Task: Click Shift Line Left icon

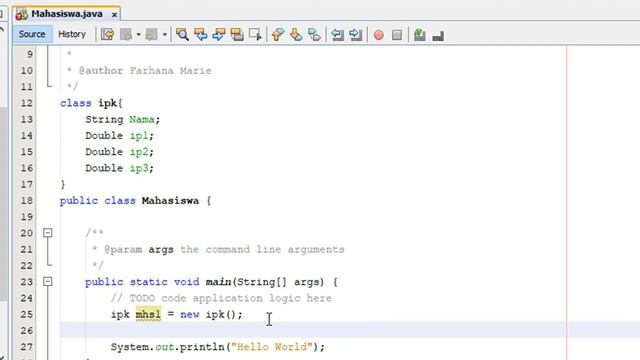Action: [x=337, y=35]
